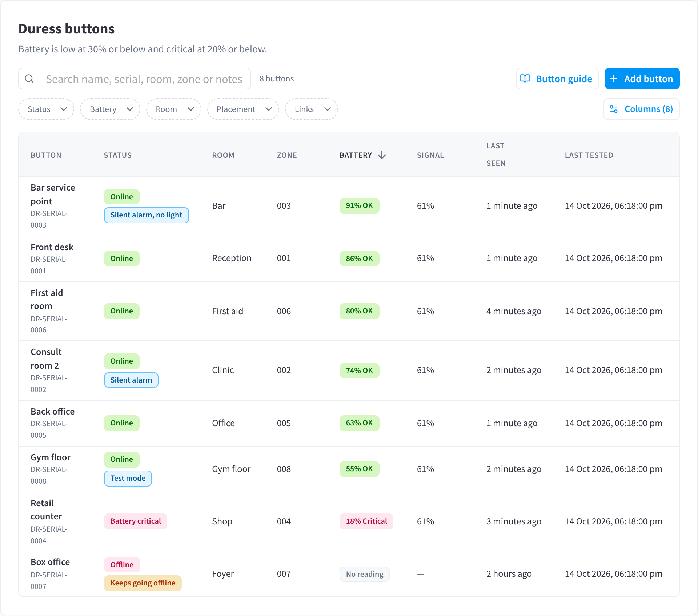Click the 18% Critical battery badge
The width and height of the screenshot is (698, 616).
[366, 521]
